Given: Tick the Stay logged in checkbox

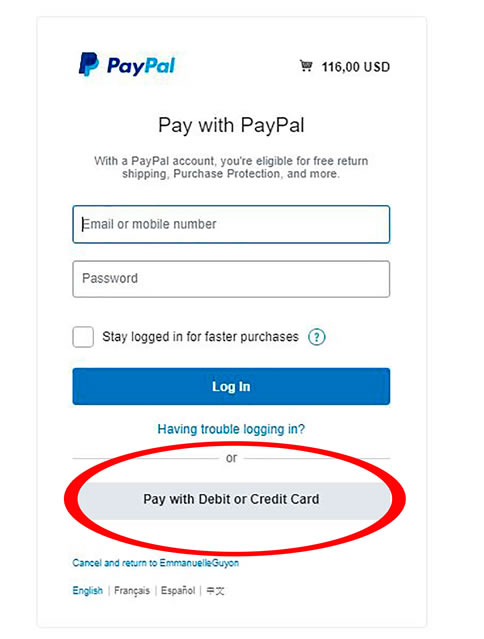Looking at the screenshot, I should 83,337.
